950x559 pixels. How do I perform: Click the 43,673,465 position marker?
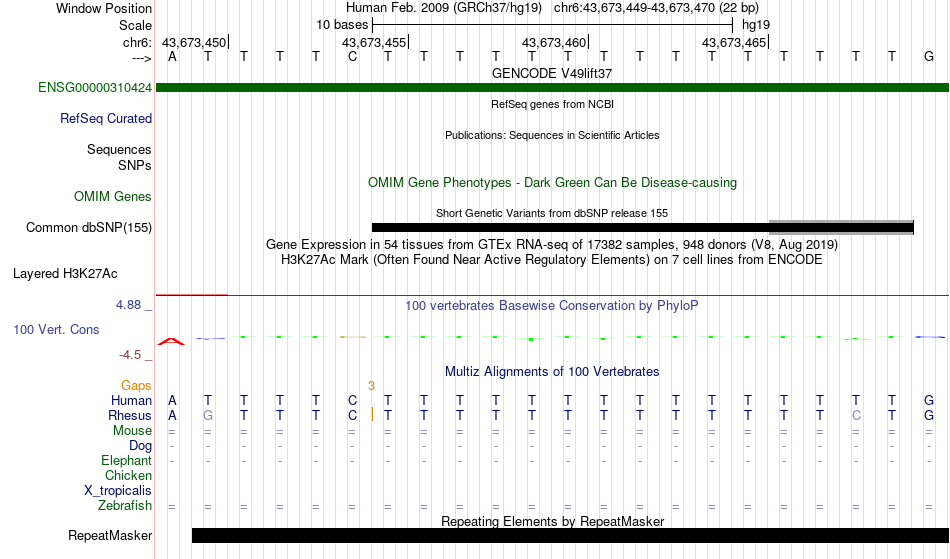(734, 43)
